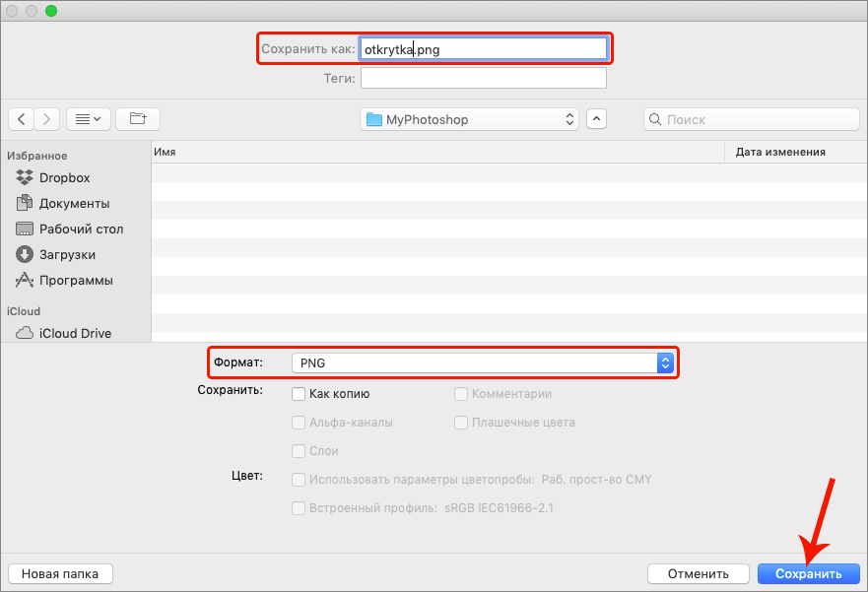Image resolution: width=868 pixels, height=592 pixels.
Task: Open Документы folder in sidebar
Action: coord(74,204)
